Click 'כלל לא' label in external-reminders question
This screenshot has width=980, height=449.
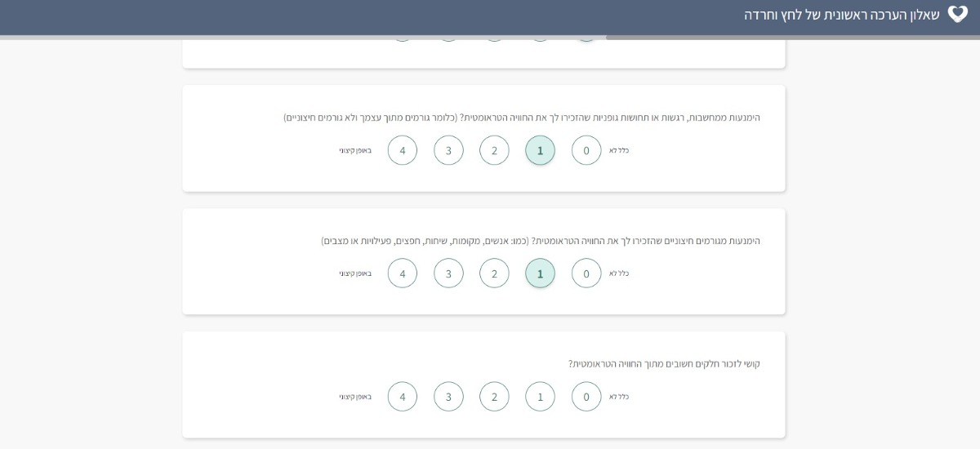tap(619, 273)
